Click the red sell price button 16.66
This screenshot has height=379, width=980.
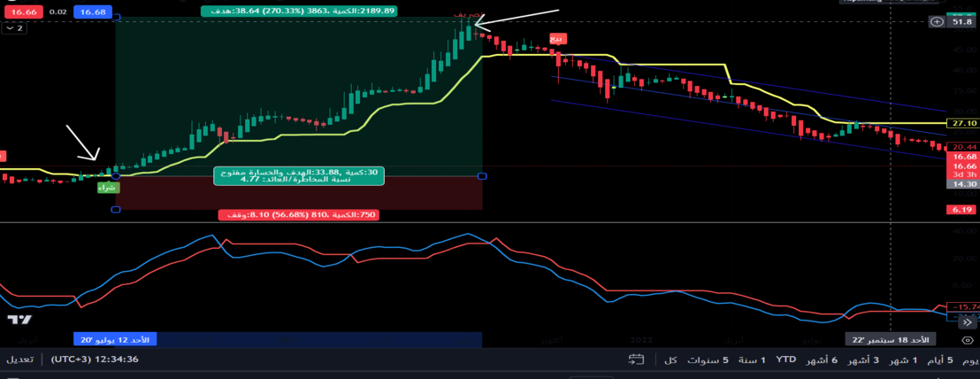click(23, 12)
